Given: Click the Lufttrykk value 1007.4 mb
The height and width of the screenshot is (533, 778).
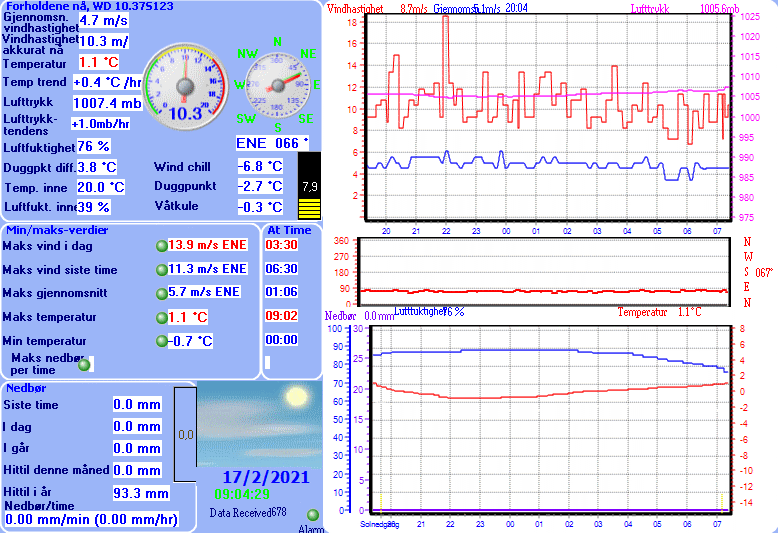Looking at the screenshot, I should pos(108,103).
